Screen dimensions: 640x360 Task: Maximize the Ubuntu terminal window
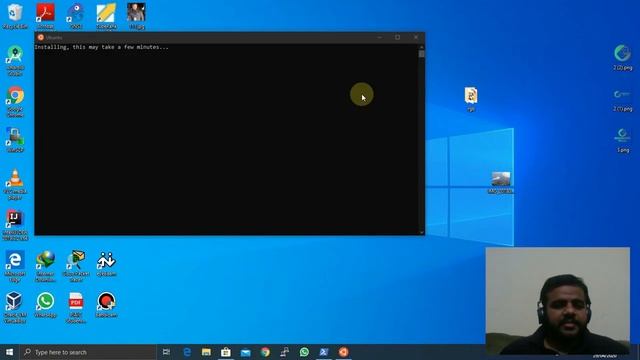[x=398, y=38]
